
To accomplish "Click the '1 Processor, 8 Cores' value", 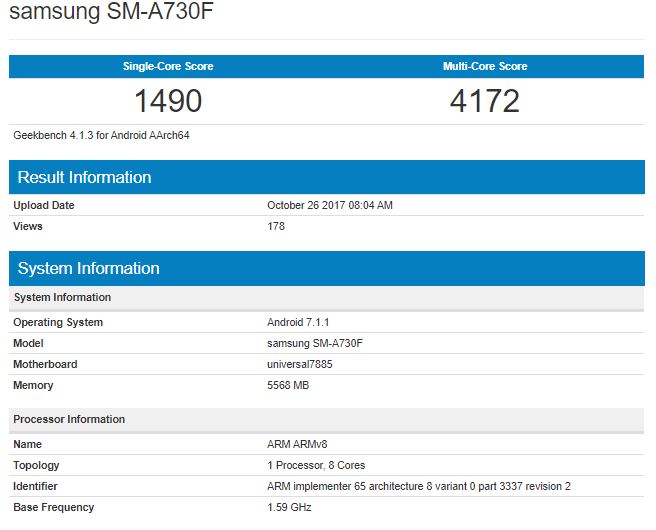I will tap(316, 465).
